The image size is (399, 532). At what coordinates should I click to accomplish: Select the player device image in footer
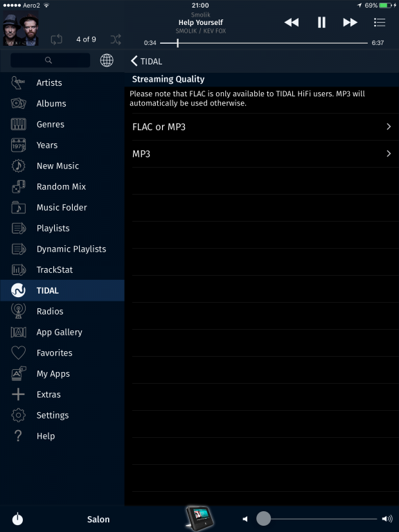[x=199, y=518]
